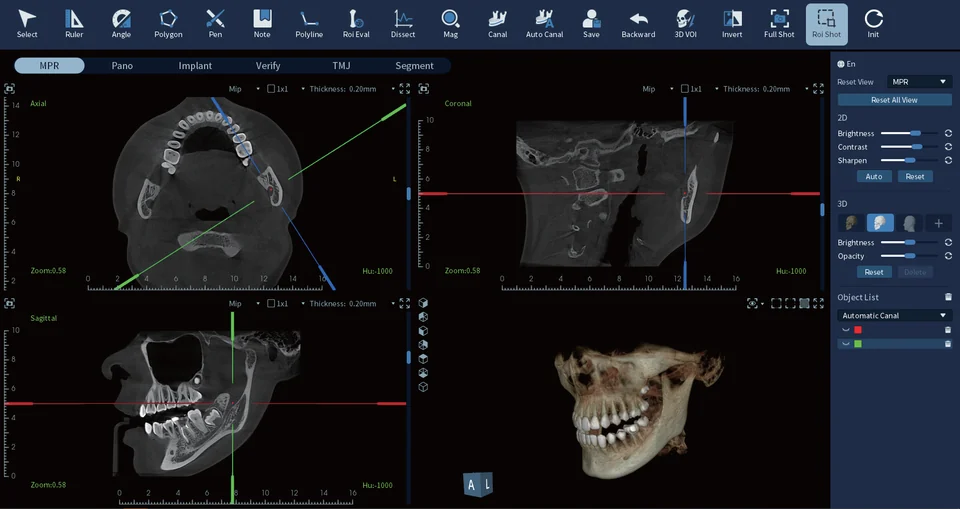Add a Note annotation

click(262, 25)
